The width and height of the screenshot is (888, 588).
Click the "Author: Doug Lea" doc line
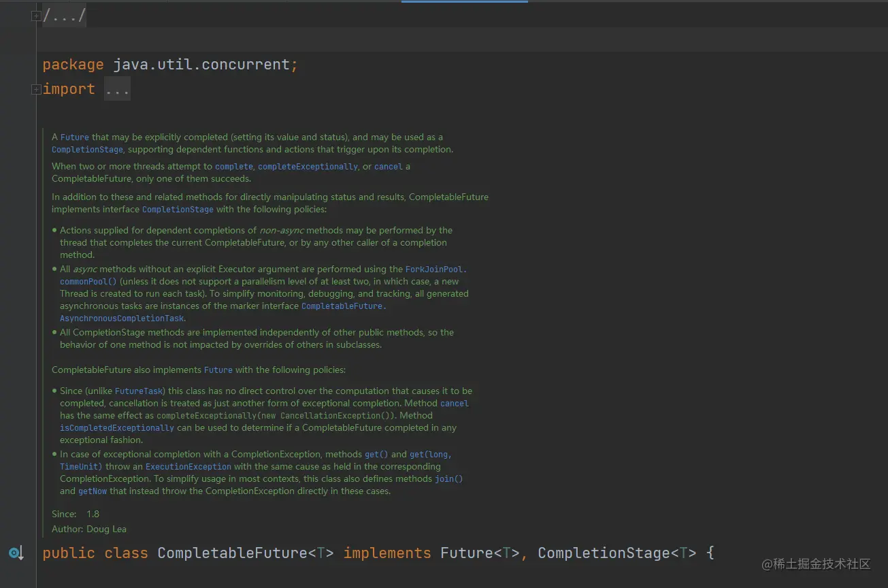point(89,529)
